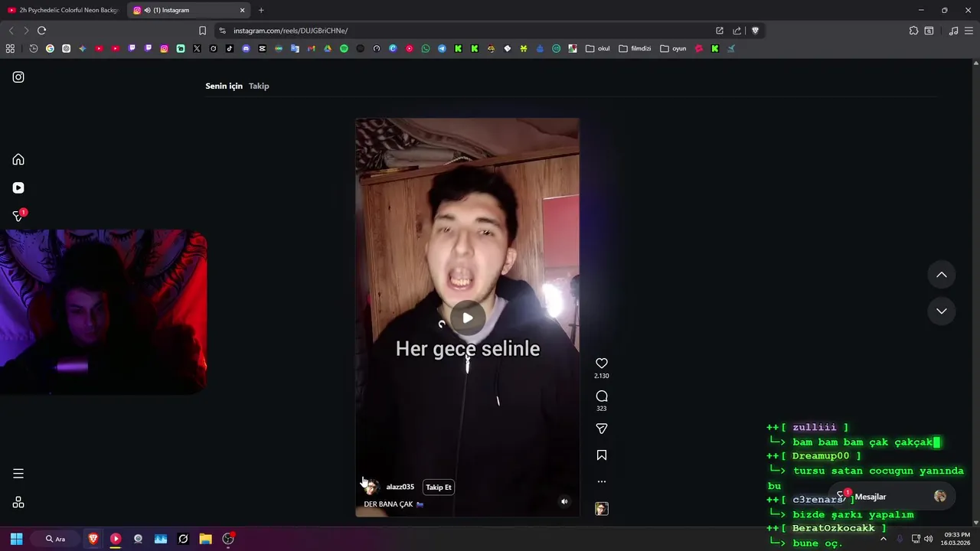Go to next reel with down arrow
Image resolution: width=980 pixels, height=551 pixels.
942,311
